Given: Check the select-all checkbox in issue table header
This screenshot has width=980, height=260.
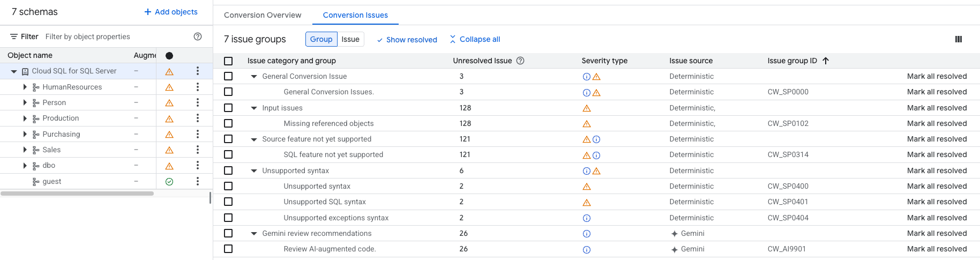Looking at the screenshot, I should tap(228, 61).
